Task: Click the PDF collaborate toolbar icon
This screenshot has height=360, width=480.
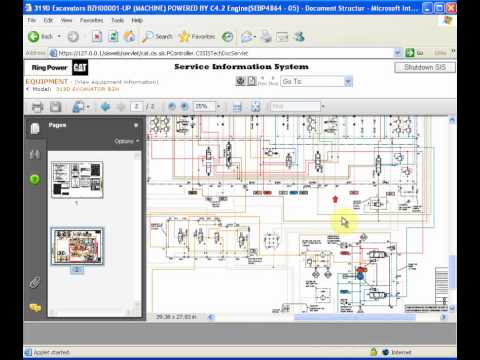Action: 78,107
